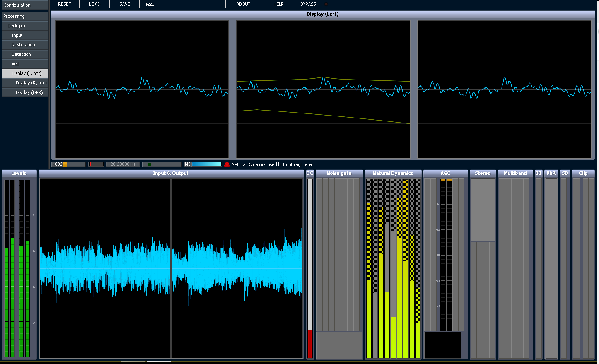Screen dimensions: 599x364
Task: Click the middle waveform with yellow envelope lines
Action: click(323, 89)
